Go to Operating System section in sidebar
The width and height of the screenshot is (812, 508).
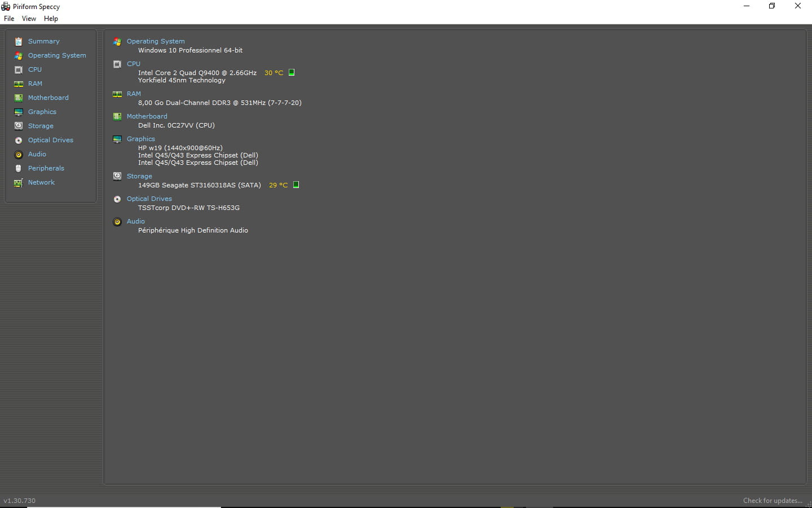pos(57,55)
